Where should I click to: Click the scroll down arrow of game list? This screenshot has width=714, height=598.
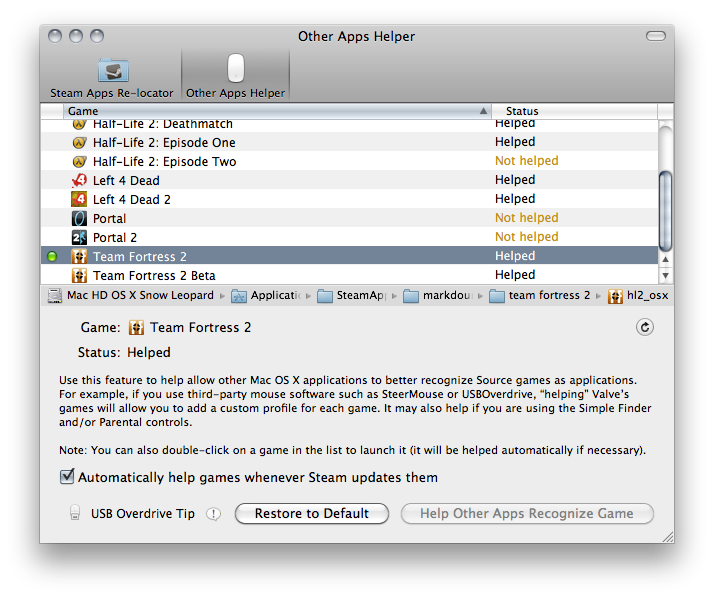665,276
